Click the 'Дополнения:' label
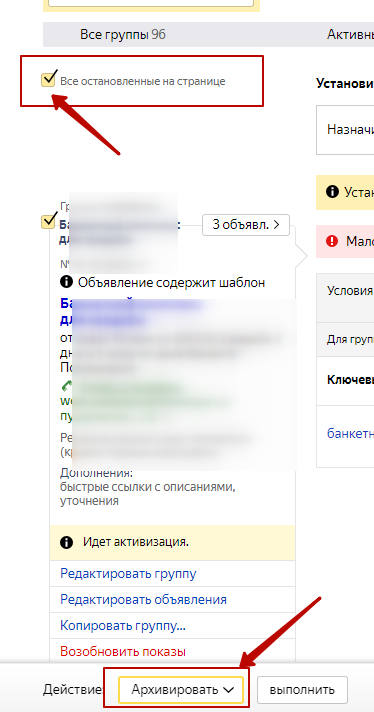 (96, 473)
